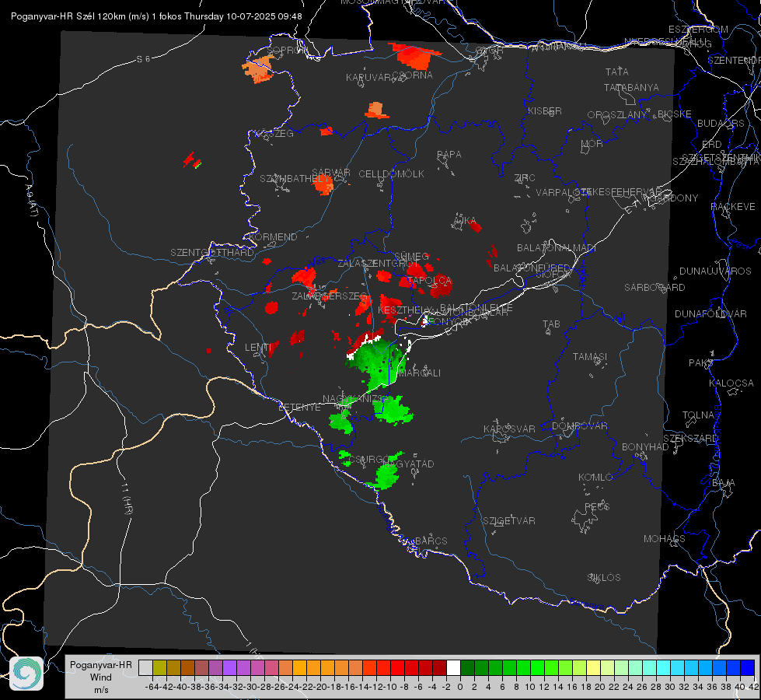The width and height of the screenshot is (761, 700).
Task: Click the PECS city label
Action: 597,506
